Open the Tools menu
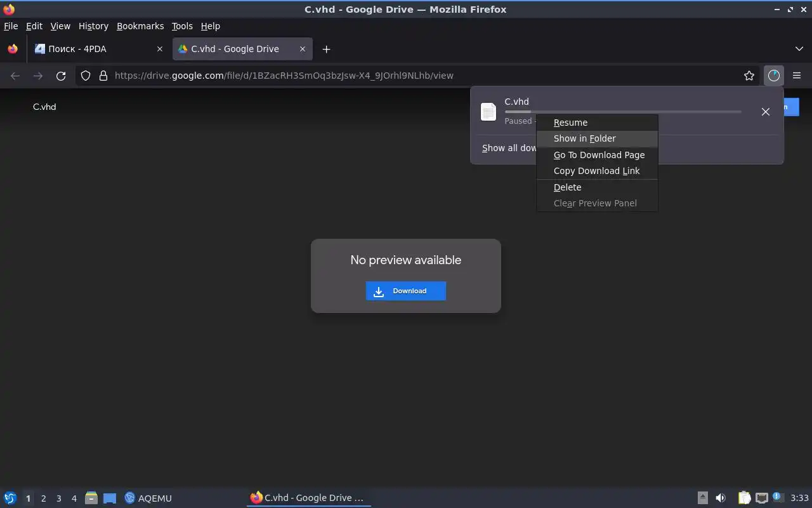 pos(182,26)
